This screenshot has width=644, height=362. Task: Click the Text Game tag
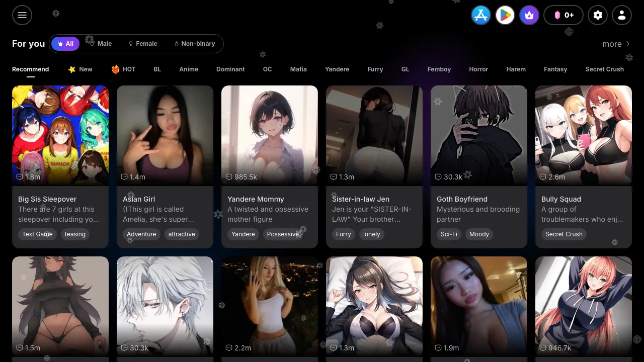click(37, 234)
